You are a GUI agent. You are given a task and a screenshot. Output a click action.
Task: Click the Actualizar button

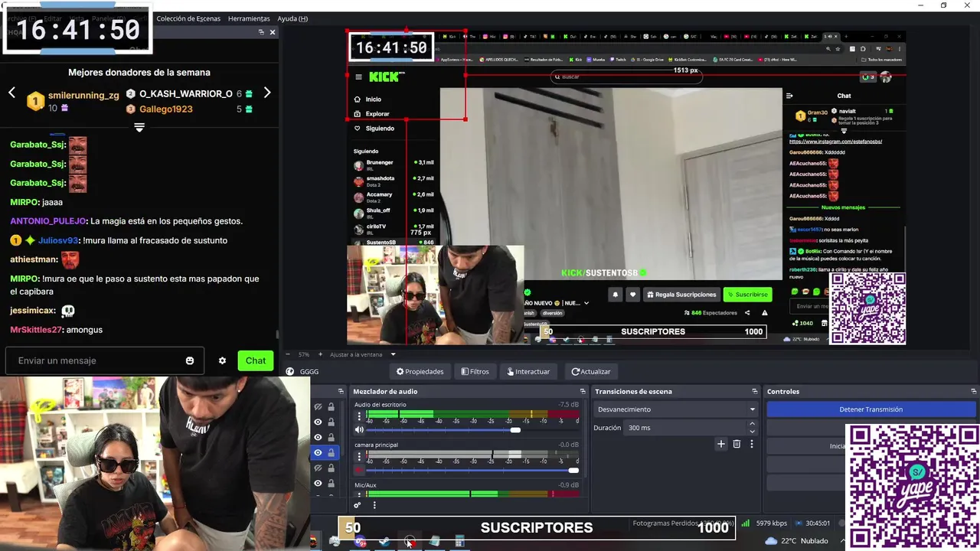pos(591,371)
